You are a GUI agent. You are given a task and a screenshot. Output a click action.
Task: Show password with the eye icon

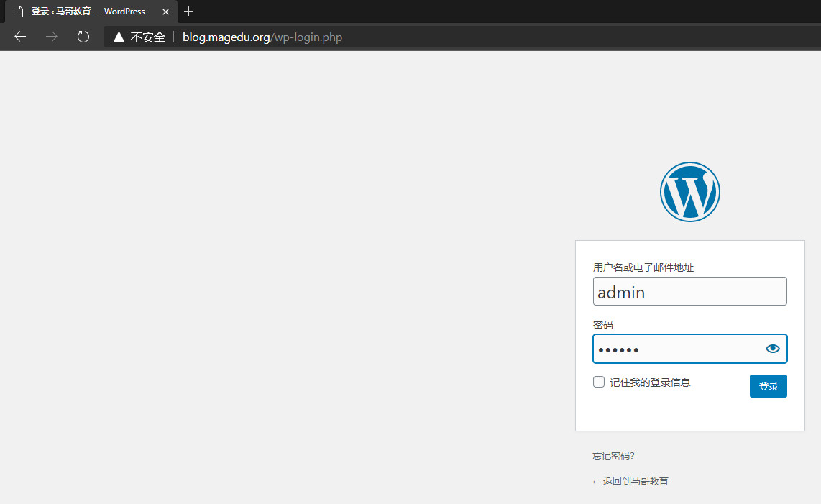772,349
